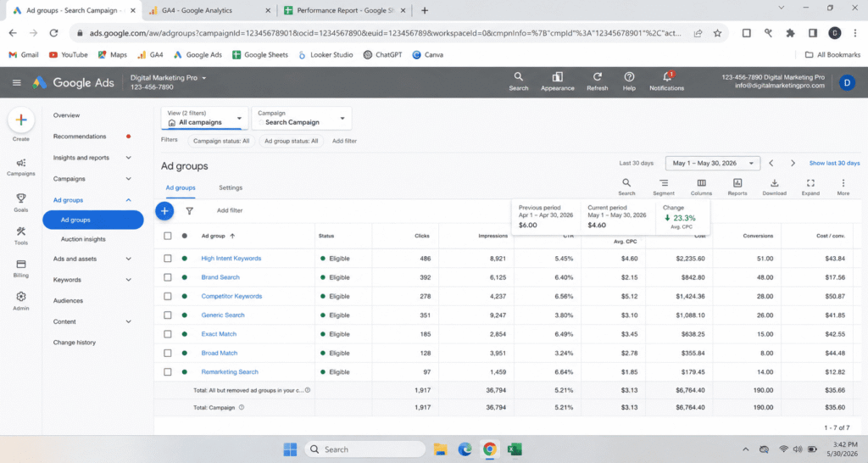
Task: Switch to the Settings tab
Action: tap(231, 187)
